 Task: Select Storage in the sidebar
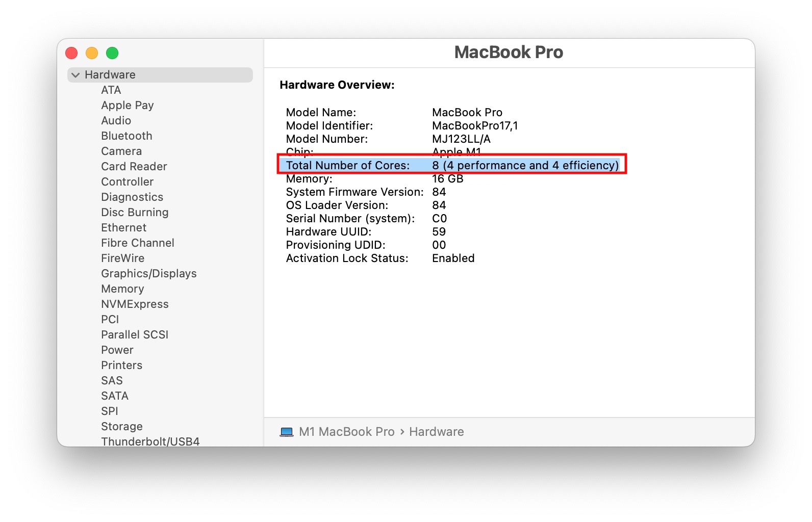(x=121, y=426)
